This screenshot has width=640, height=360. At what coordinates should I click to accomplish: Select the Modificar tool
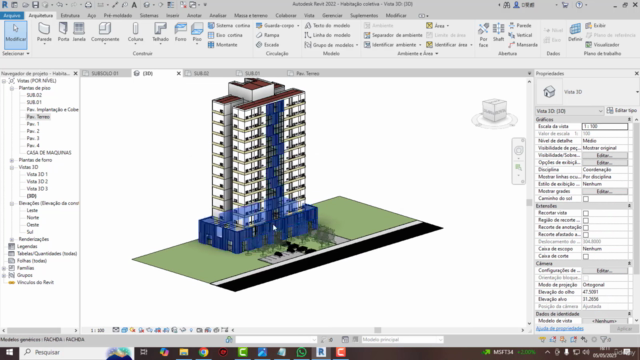coord(16,34)
